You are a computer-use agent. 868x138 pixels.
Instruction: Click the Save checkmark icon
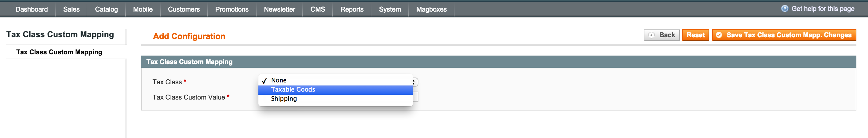(719, 35)
